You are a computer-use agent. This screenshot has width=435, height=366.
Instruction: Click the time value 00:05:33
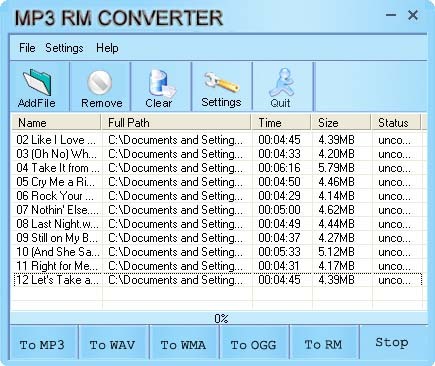(x=279, y=252)
